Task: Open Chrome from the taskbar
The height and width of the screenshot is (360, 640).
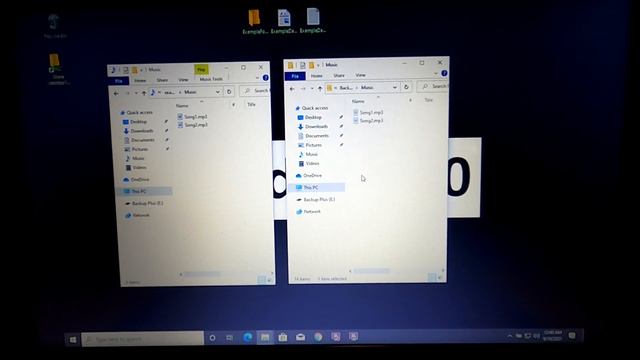Action: pyautogui.click(x=318, y=337)
